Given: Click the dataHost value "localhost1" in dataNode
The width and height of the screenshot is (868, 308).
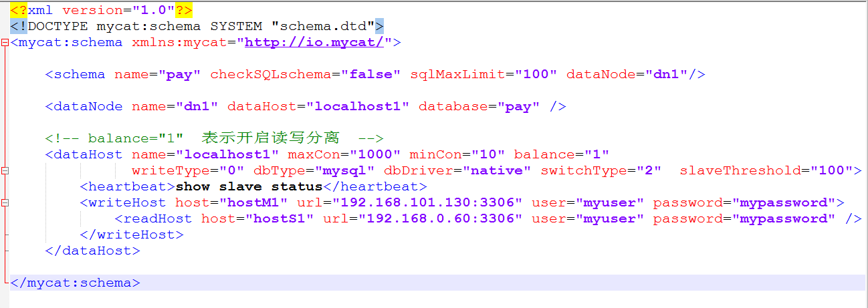Looking at the screenshot, I should point(358,107).
